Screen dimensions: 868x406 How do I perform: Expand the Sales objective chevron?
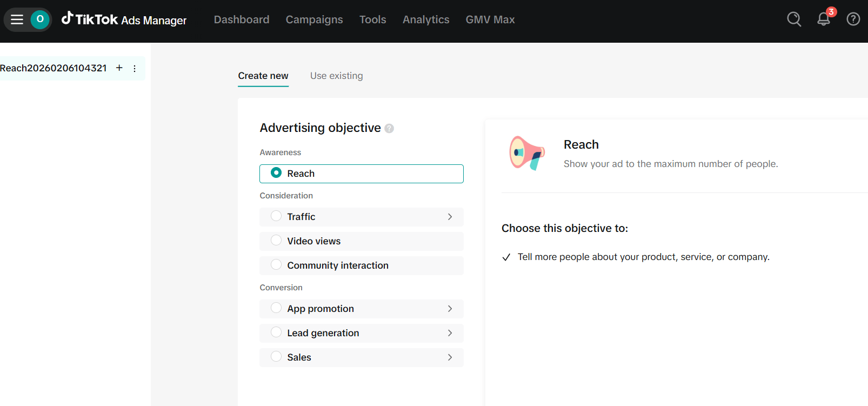450,357
